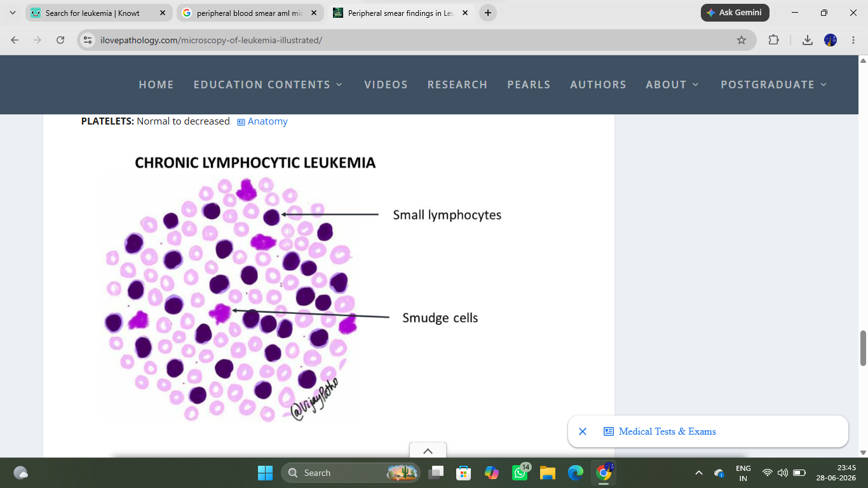Switch to the Knowt leukemia search tab
The width and height of the screenshot is (868, 488).
(98, 13)
